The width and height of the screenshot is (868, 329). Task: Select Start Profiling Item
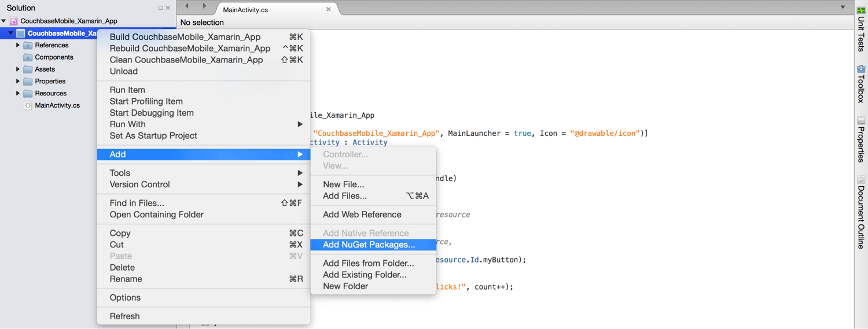pos(204,102)
